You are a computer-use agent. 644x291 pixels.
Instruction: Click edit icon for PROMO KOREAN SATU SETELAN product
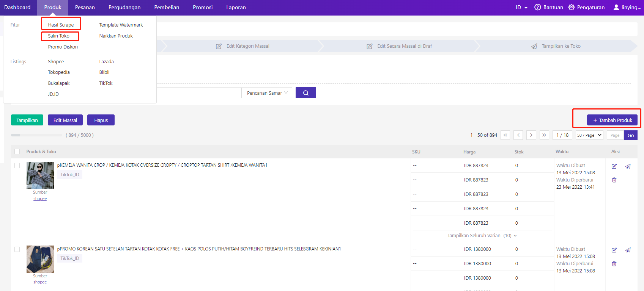[x=614, y=250]
